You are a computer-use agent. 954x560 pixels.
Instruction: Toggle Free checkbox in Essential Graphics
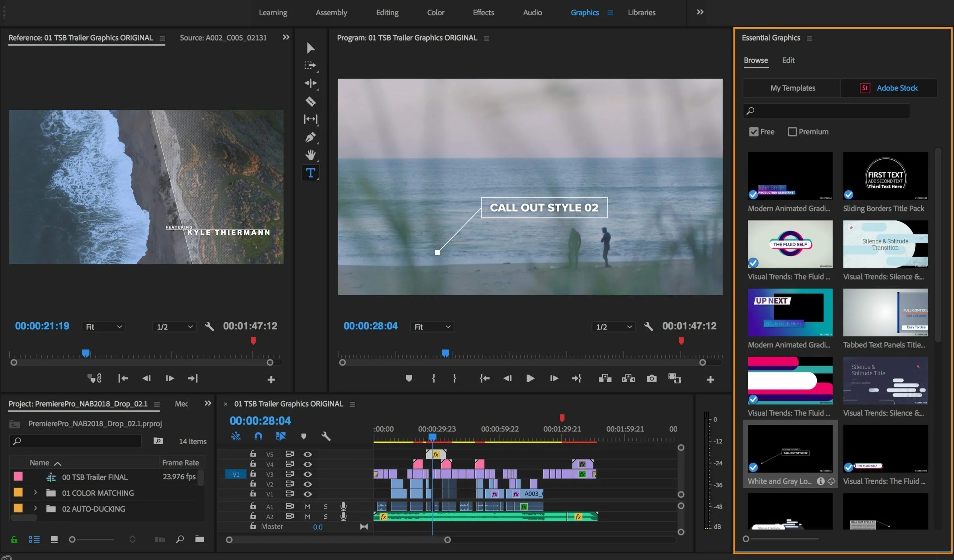tap(752, 131)
